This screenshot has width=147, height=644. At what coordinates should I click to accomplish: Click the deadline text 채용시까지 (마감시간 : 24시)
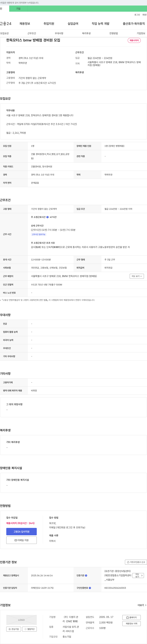coord(20,523)
